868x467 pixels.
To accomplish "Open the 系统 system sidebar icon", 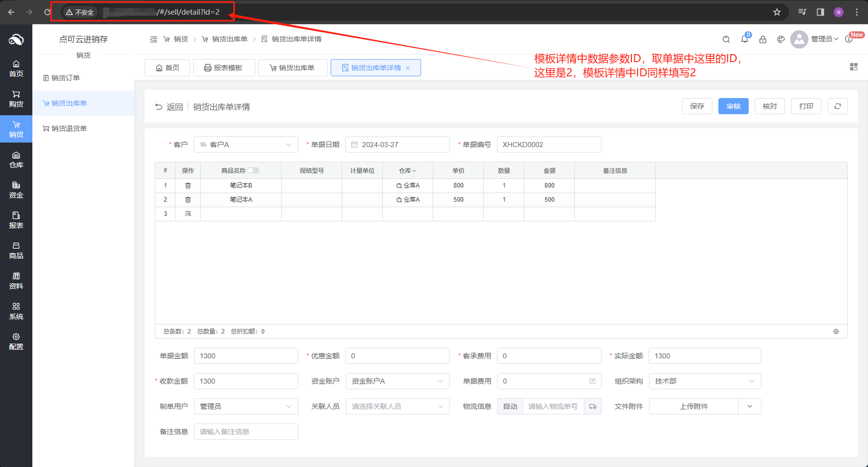I will coord(16,311).
